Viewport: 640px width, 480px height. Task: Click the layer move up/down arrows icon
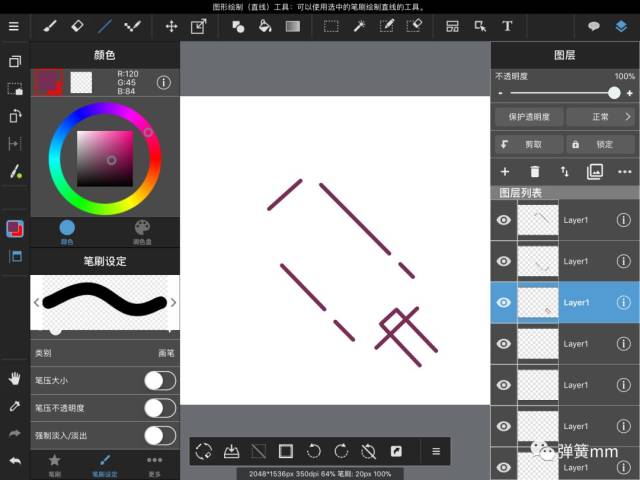pyautogui.click(x=564, y=172)
